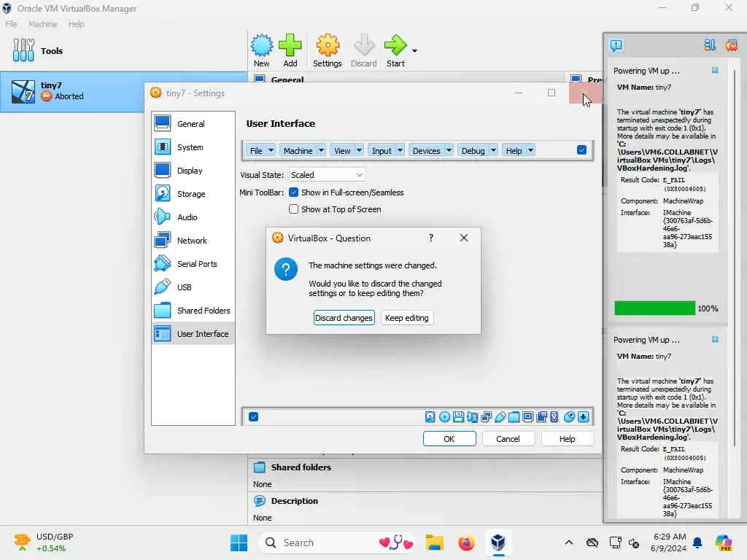747x560 pixels.
Task: Open the Windows Start menu
Action: point(239,542)
